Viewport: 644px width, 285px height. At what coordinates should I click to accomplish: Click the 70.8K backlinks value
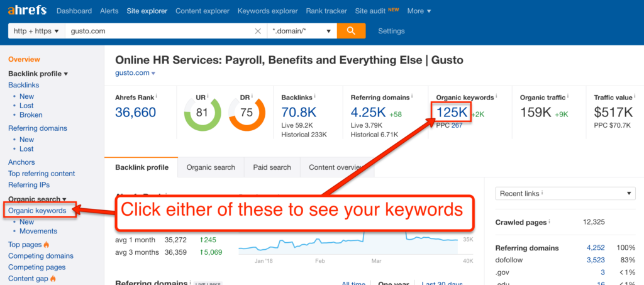300,113
